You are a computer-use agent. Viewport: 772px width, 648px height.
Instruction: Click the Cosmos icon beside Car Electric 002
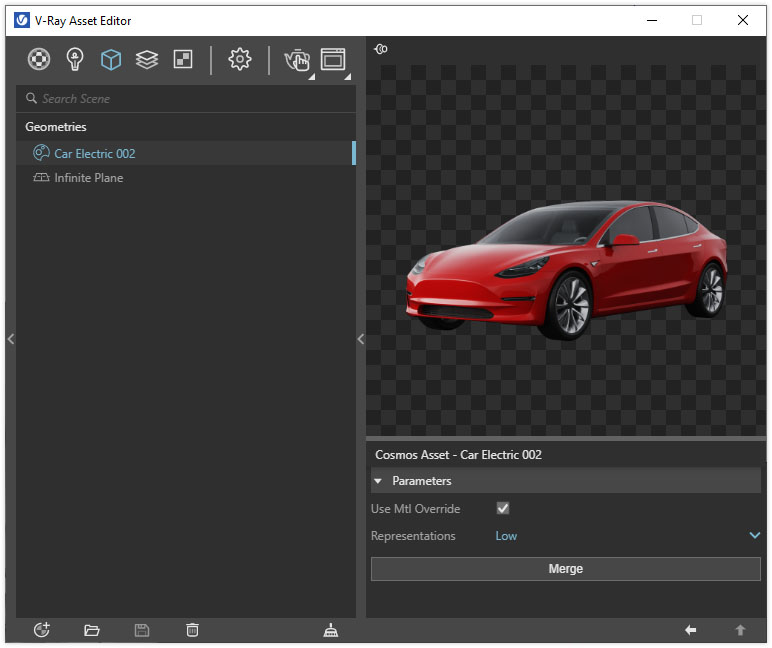tap(41, 153)
